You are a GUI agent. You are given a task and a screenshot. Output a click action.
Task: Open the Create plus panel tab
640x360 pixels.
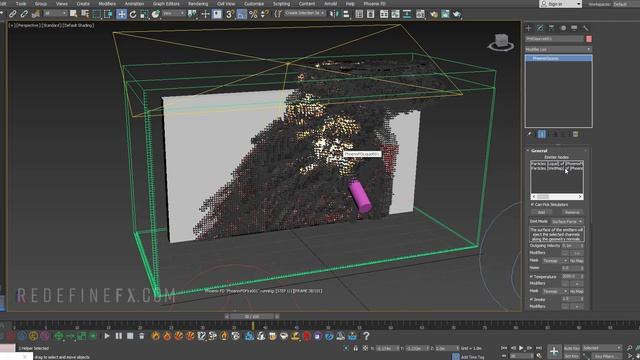[529, 28]
